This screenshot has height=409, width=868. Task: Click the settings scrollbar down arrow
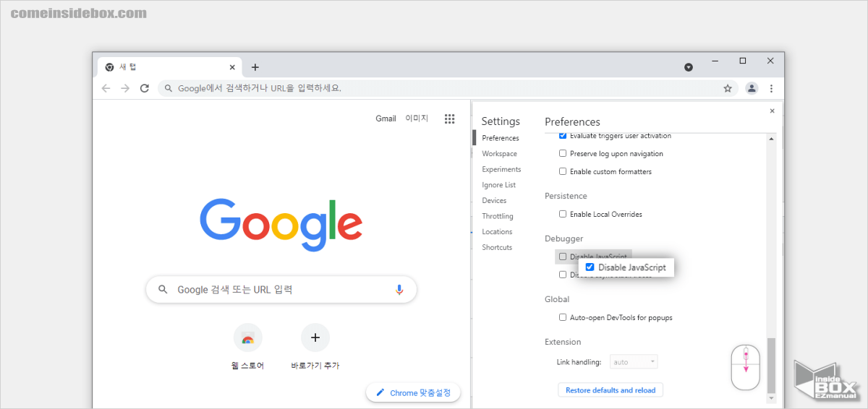click(770, 398)
